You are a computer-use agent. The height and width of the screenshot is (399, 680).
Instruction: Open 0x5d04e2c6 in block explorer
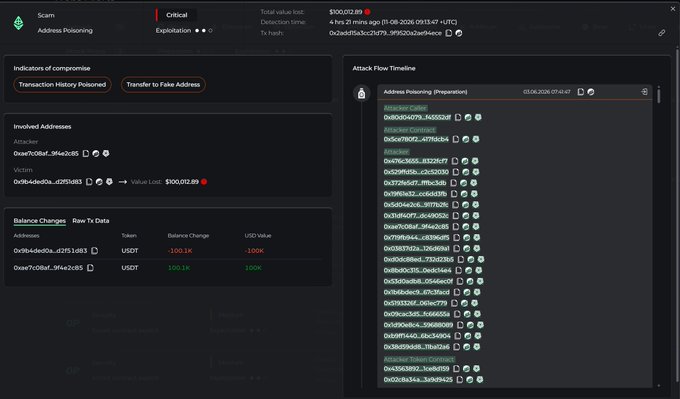tap(465, 205)
